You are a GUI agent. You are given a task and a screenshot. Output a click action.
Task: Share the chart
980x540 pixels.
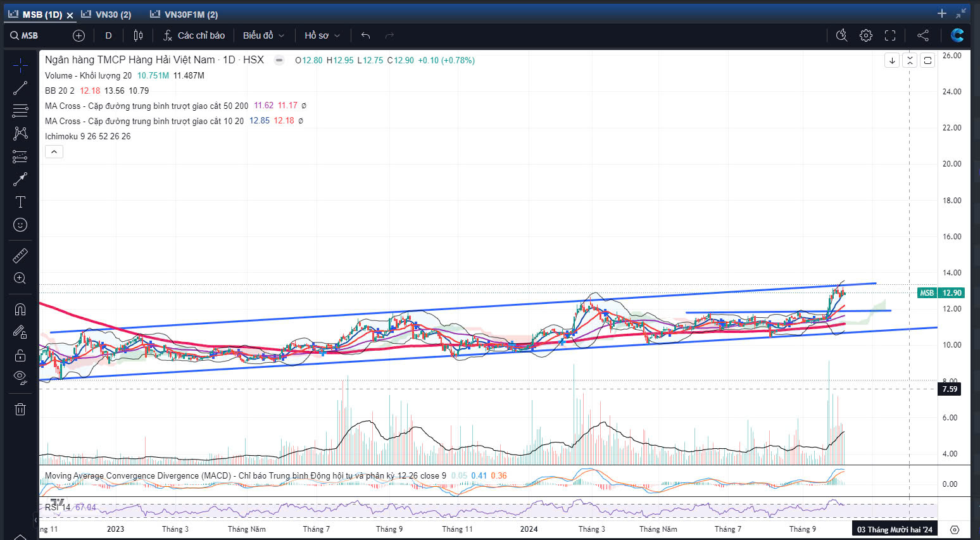(x=923, y=35)
